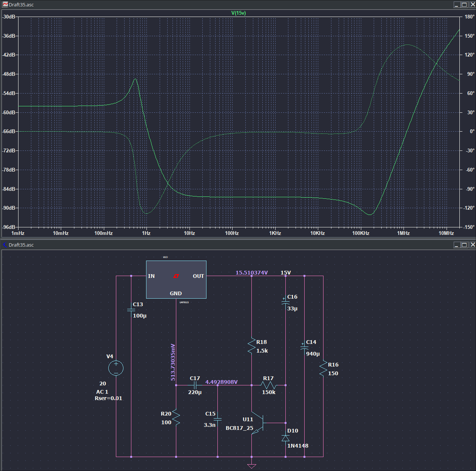The height and width of the screenshot is (471, 476).
Task: Select capacitor C14 symbol
Action: 304,348
